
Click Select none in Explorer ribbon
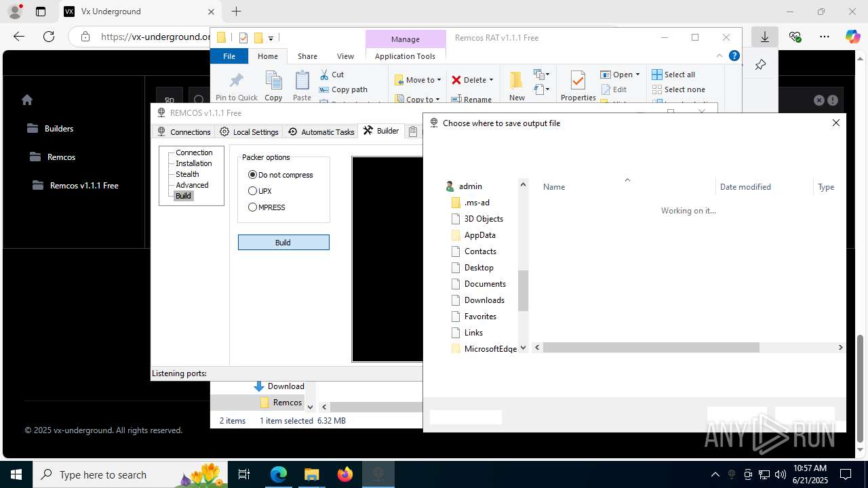click(678, 89)
